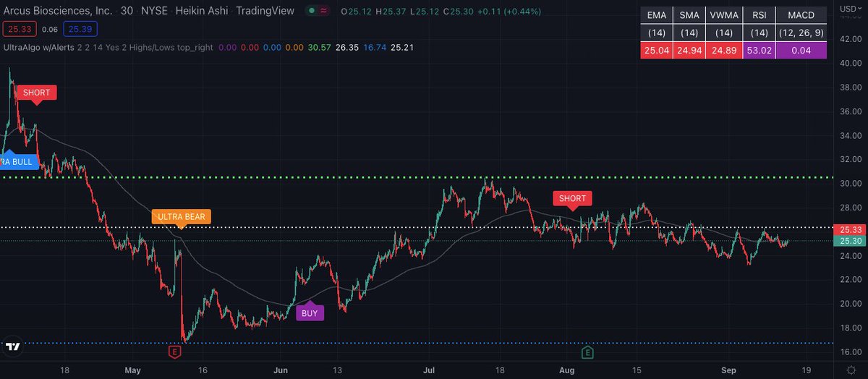Click the Arcus Biosciences, Inc. symbol title
868x379 pixels.
pyautogui.click(x=59, y=12)
